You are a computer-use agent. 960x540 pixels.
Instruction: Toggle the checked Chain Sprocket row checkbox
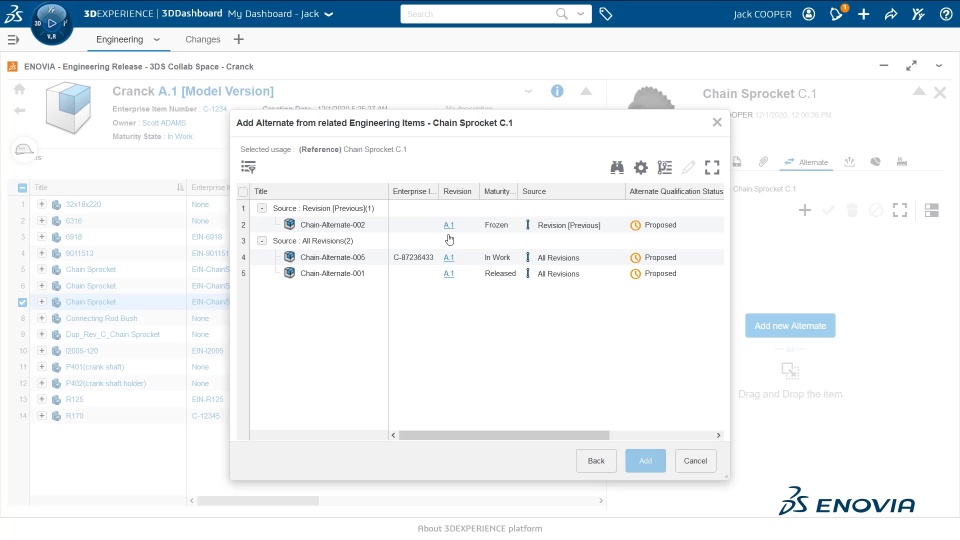click(x=23, y=302)
